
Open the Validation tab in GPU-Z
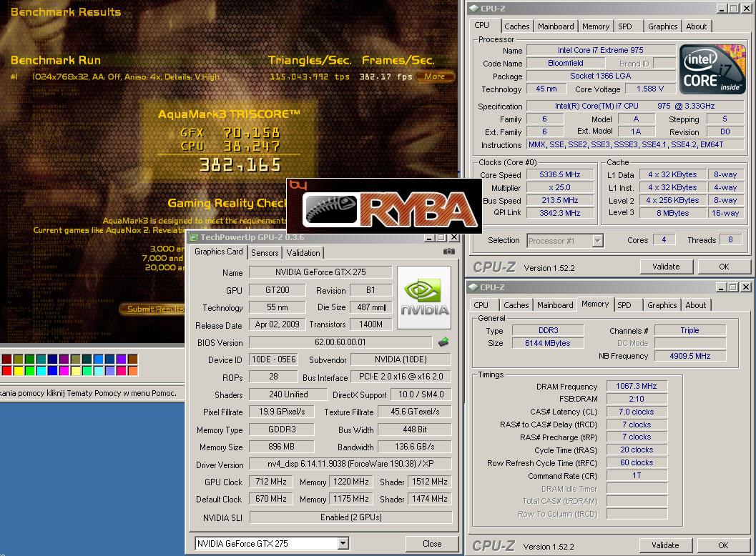(303, 252)
